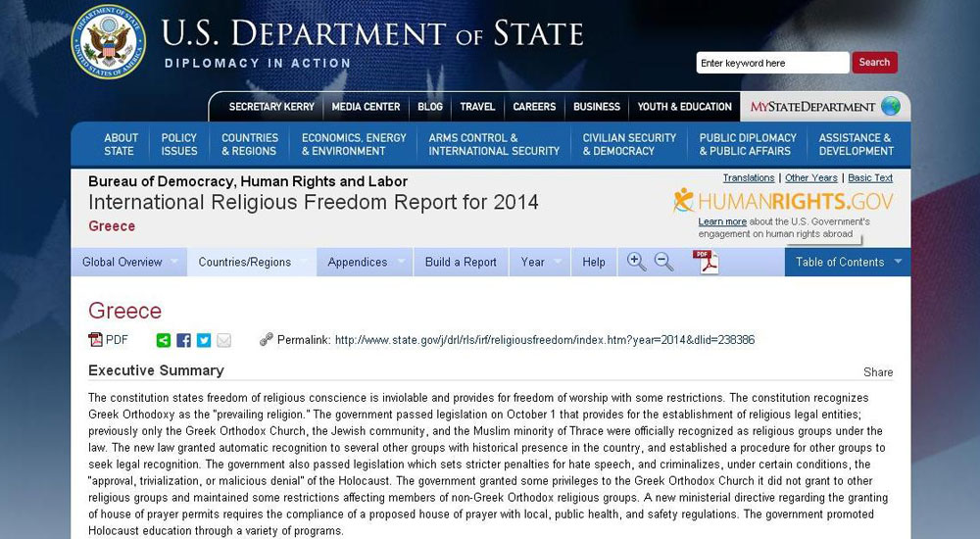980x539 pixels.
Task: Open About State menu
Action: tap(120, 144)
